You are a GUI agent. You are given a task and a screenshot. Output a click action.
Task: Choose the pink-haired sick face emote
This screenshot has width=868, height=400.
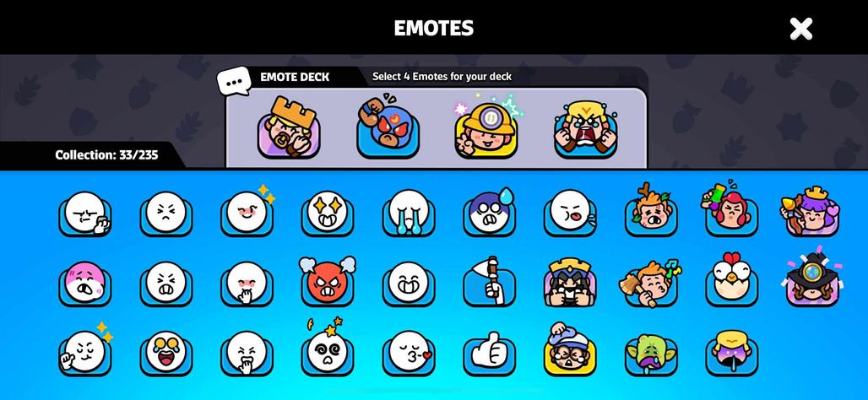[84, 284]
